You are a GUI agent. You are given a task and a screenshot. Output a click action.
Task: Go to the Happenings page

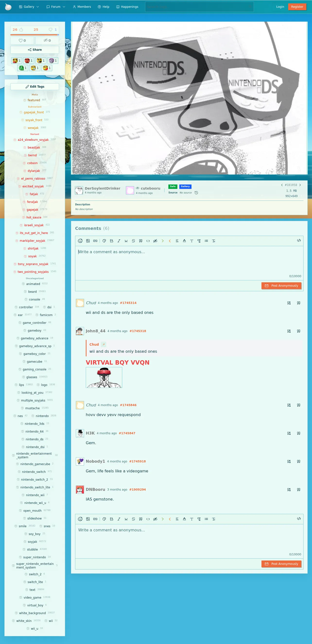pos(127,7)
